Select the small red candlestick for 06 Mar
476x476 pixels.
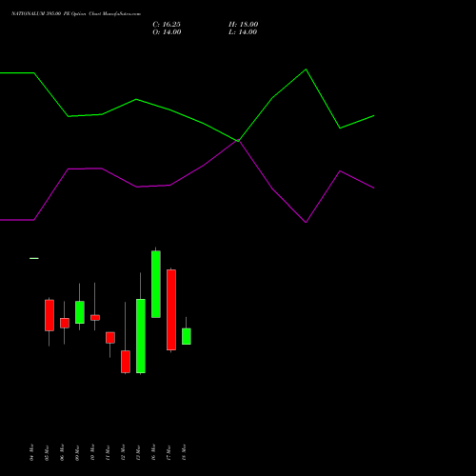pyautogui.click(x=65, y=323)
